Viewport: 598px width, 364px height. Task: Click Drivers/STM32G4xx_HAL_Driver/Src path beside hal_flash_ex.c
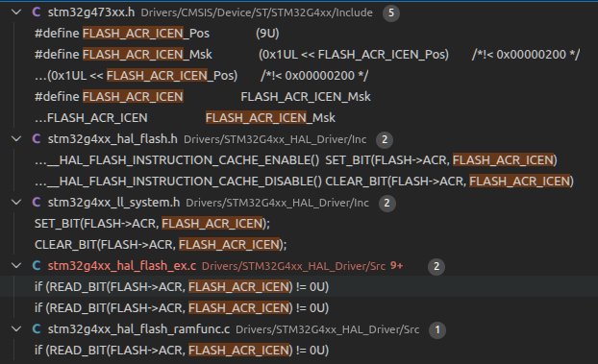click(x=293, y=266)
